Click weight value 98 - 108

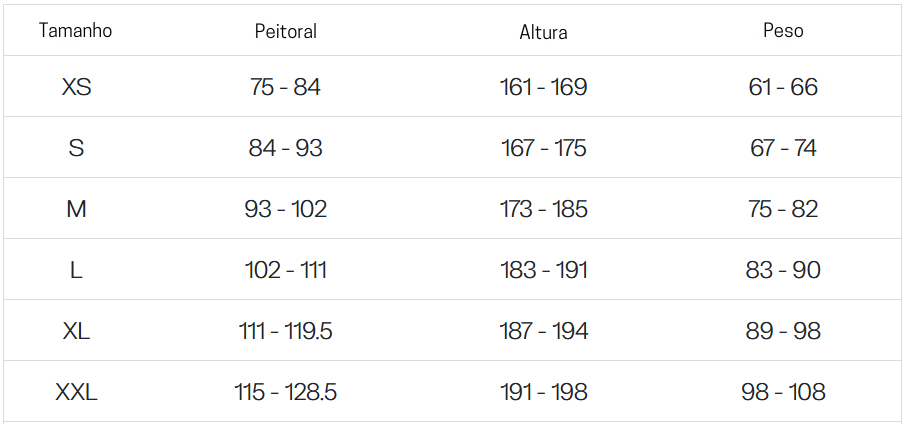783,392
